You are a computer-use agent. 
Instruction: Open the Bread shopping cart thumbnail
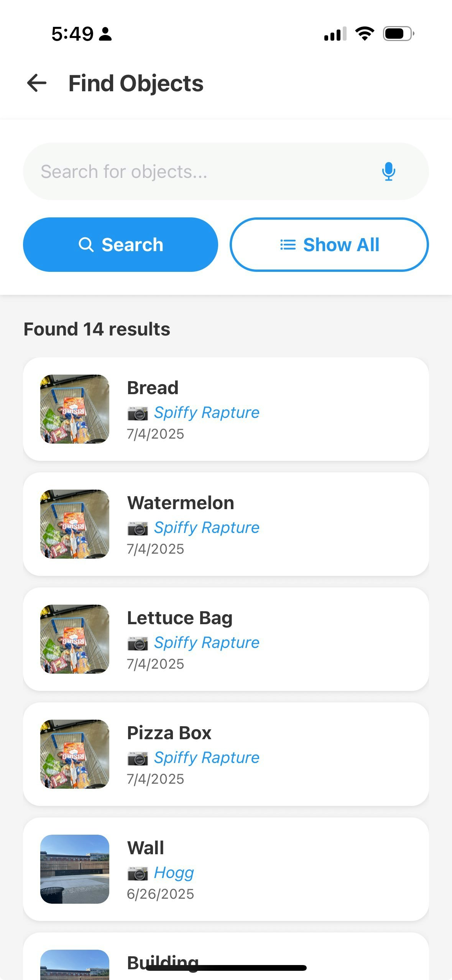pyautogui.click(x=75, y=409)
